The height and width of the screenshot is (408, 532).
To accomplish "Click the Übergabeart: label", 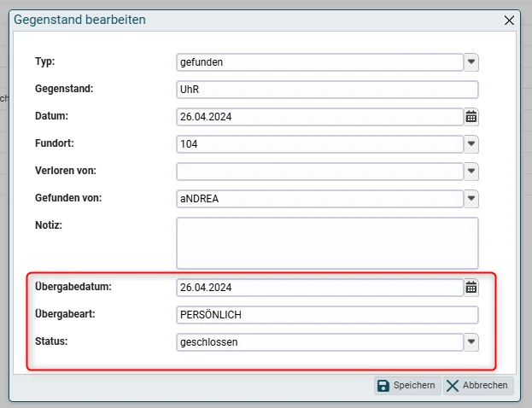I will 65,314.
